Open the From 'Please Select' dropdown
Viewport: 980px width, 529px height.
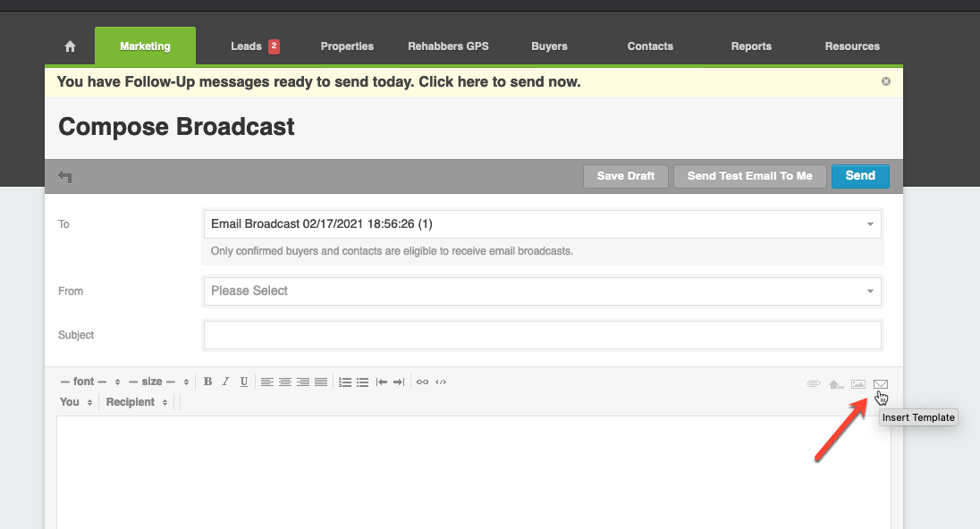point(543,291)
